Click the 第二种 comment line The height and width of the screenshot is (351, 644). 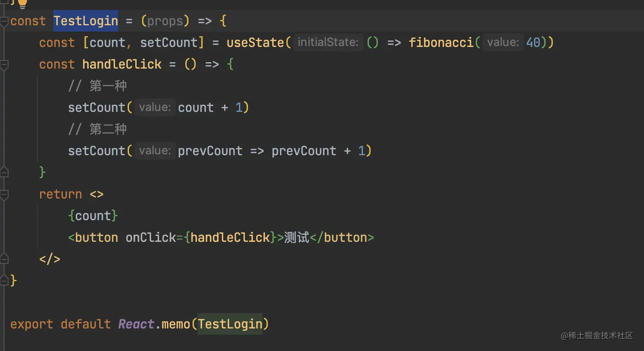click(97, 129)
